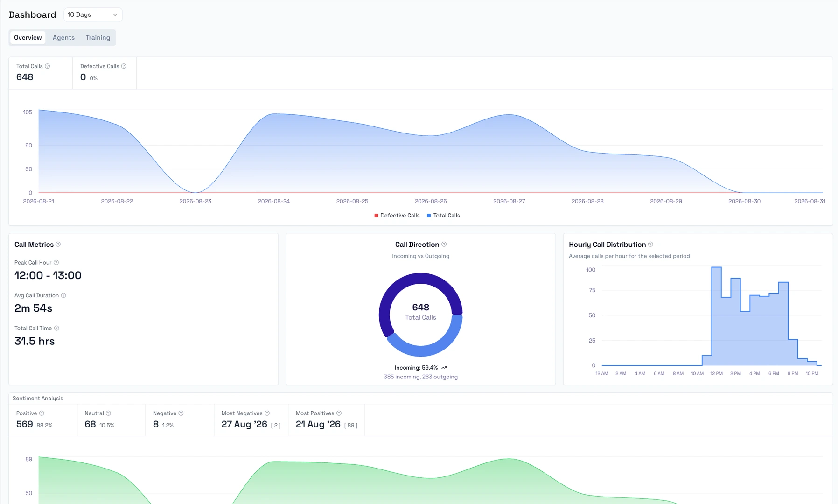Viewport: 838px width, 504px height.
Task: Click help icon next to Total Call Time
Action: [56, 328]
